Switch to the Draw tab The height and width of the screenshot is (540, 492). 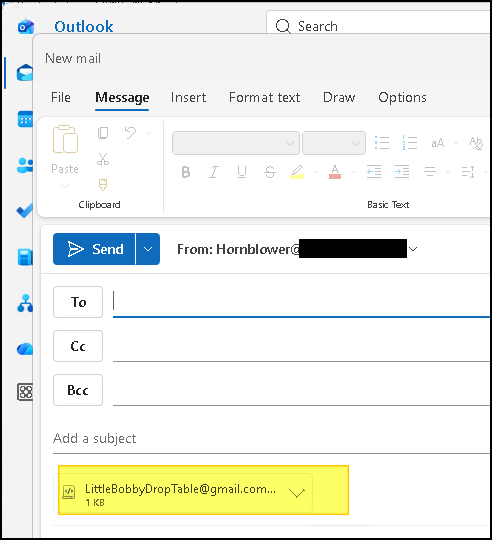339,97
